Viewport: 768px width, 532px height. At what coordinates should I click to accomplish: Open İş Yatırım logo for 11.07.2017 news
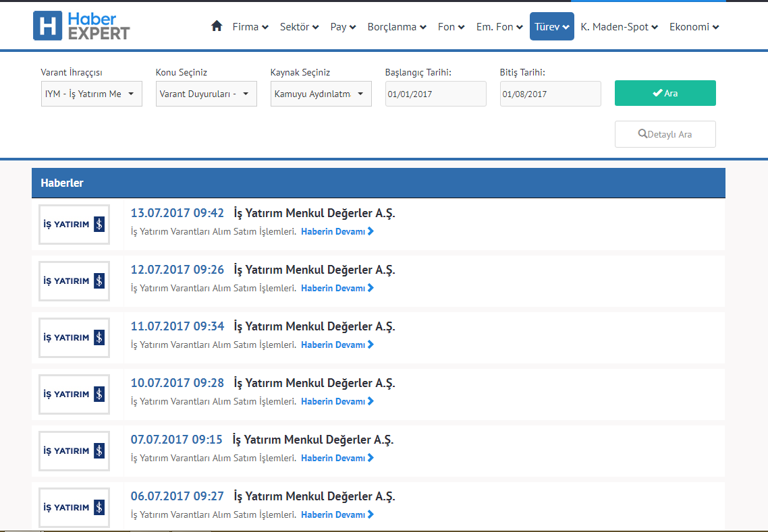tap(74, 338)
